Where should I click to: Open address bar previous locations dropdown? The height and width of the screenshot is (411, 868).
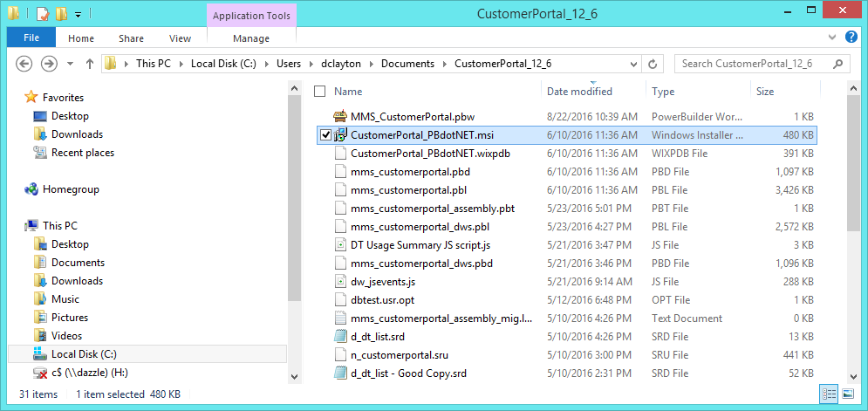[x=634, y=65]
